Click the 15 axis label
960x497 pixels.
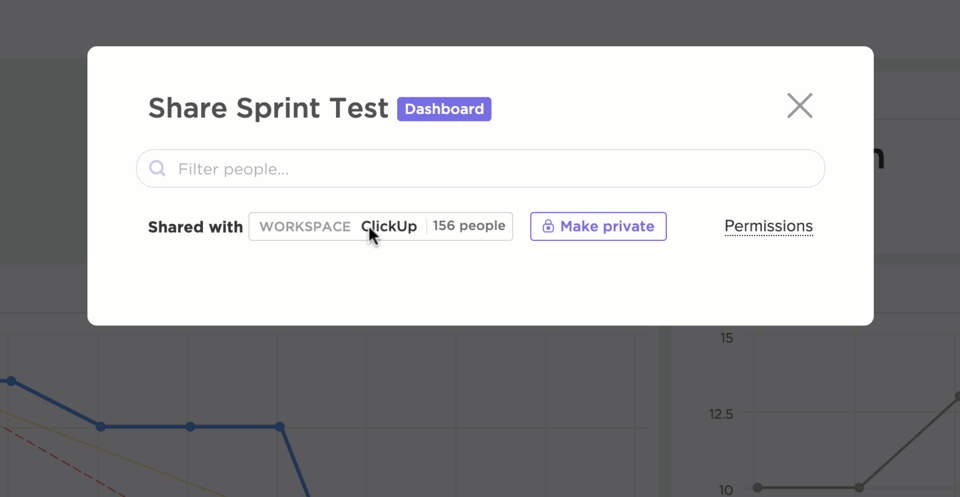click(x=726, y=338)
